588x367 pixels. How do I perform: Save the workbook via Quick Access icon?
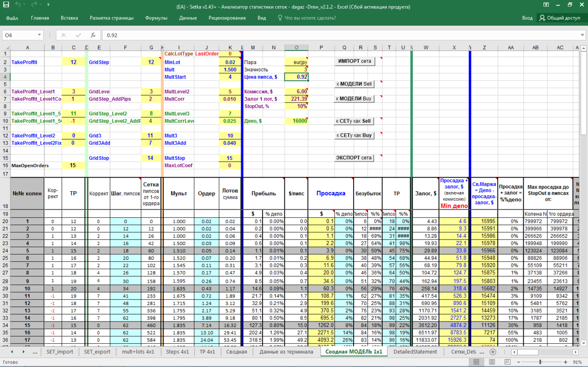tap(6, 5)
